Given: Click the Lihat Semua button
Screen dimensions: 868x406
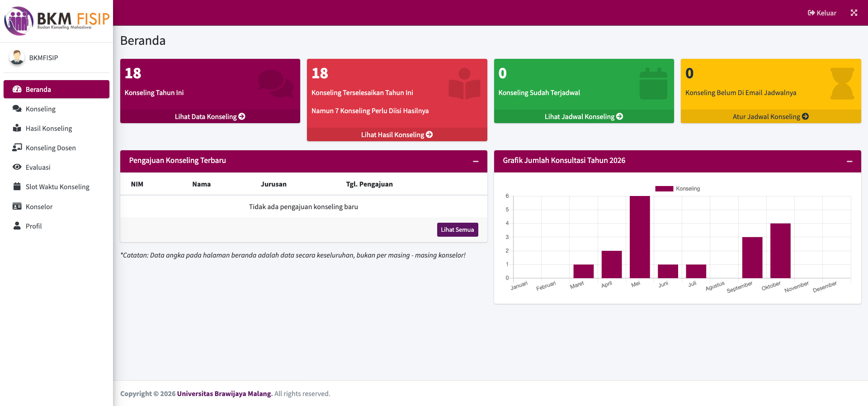Looking at the screenshot, I should [458, 229].
